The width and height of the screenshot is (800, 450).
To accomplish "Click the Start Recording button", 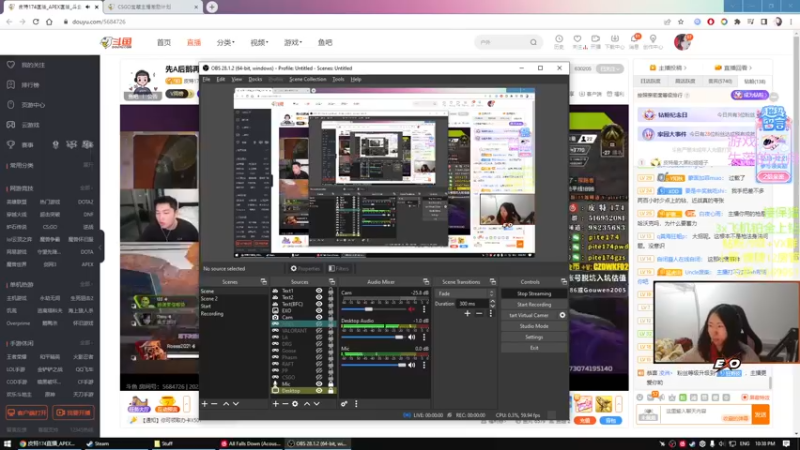I will click(534, 305).
